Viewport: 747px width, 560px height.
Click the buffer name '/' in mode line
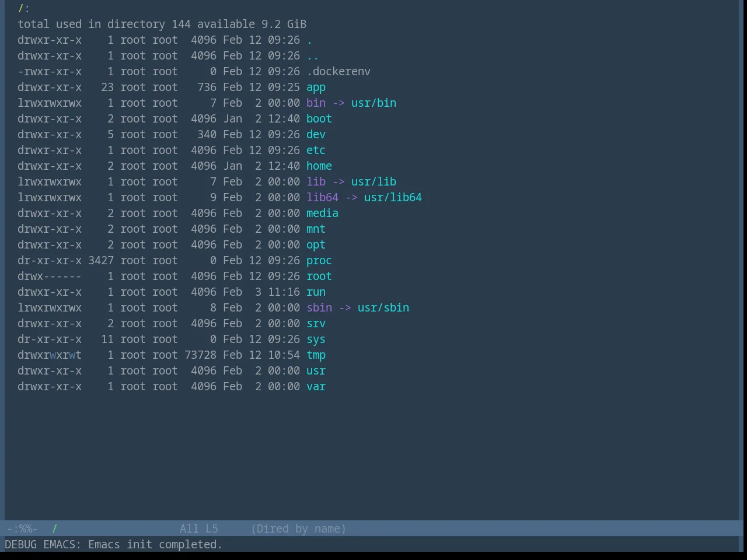pyautogui.click(x=55, y=529)
